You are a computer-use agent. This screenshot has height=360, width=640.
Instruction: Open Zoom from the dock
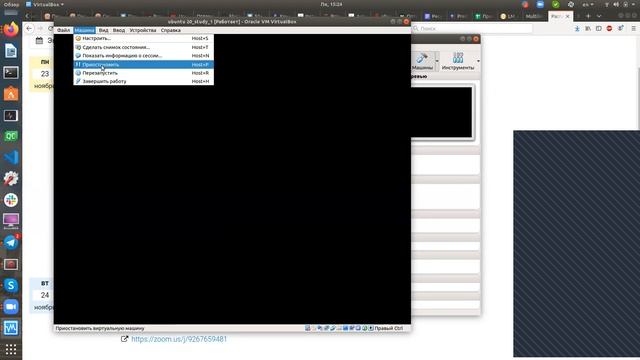(11, 307)
